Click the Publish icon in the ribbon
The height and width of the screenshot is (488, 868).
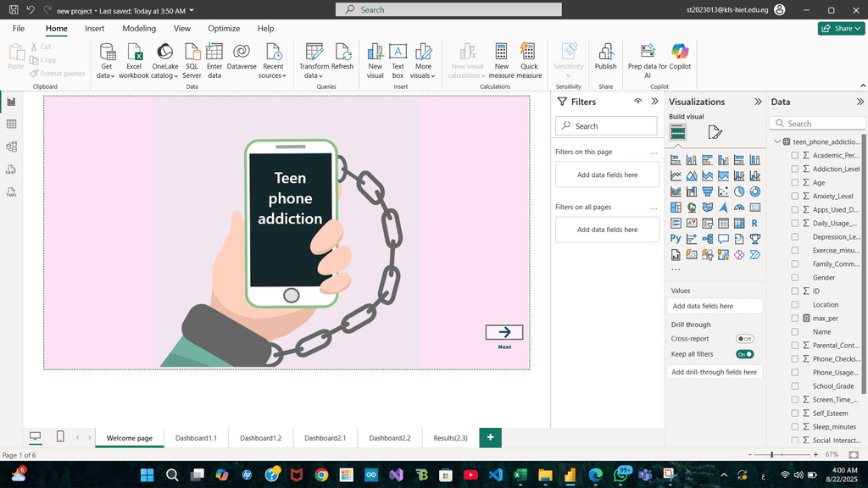tap(606, 53)
